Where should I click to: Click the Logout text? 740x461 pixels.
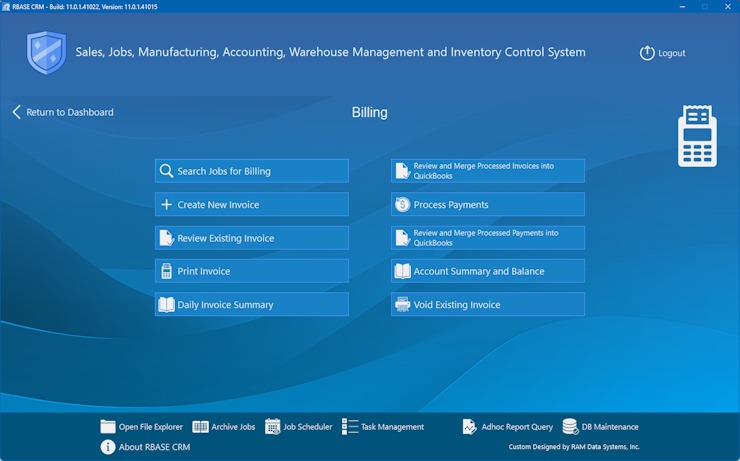point(672,53)
